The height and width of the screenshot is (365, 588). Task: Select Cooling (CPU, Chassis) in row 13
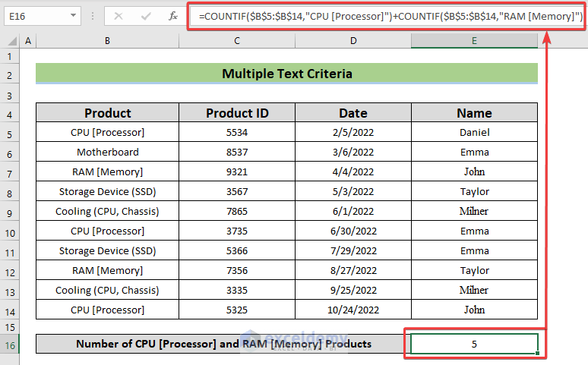pyautogui.click(x=108, y=290)
